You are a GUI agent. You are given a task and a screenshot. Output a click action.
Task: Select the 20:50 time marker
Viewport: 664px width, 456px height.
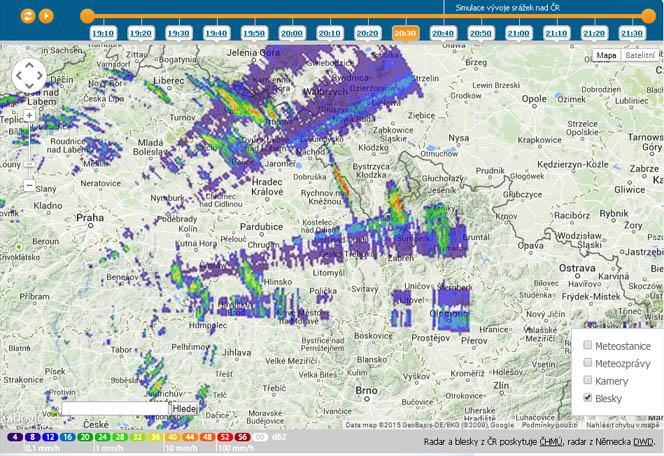481,33
